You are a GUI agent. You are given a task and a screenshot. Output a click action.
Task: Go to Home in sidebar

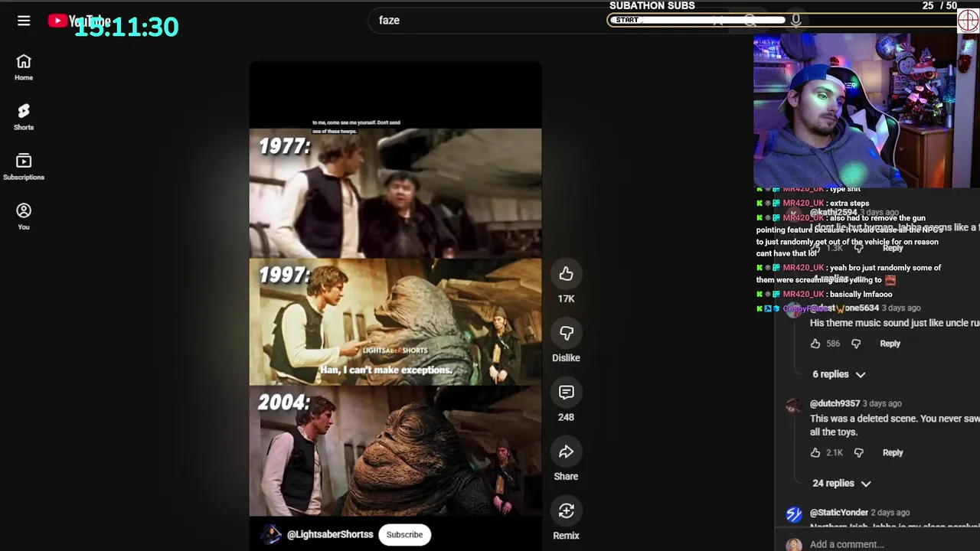click(24, 67)
